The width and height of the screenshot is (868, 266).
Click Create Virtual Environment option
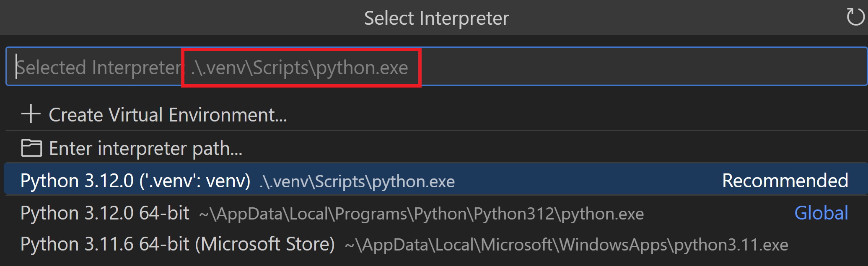(168, 114)
